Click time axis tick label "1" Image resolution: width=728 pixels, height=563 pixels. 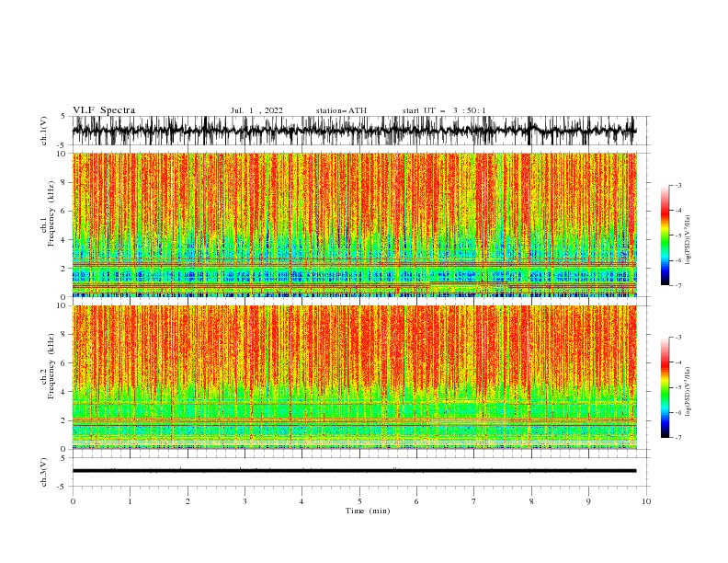pyautogui.click(x=130, y=501)
